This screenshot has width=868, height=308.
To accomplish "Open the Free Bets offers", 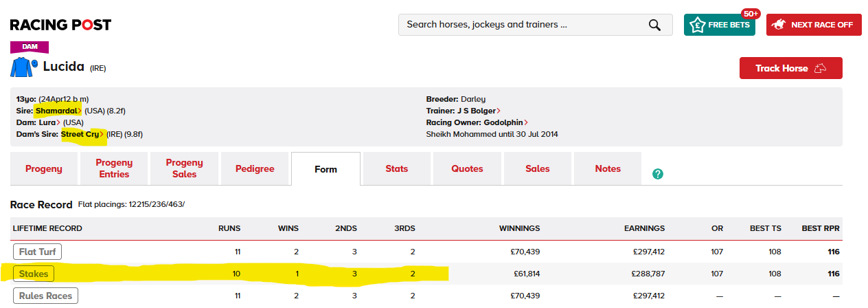I will click(x=720, y=25).
